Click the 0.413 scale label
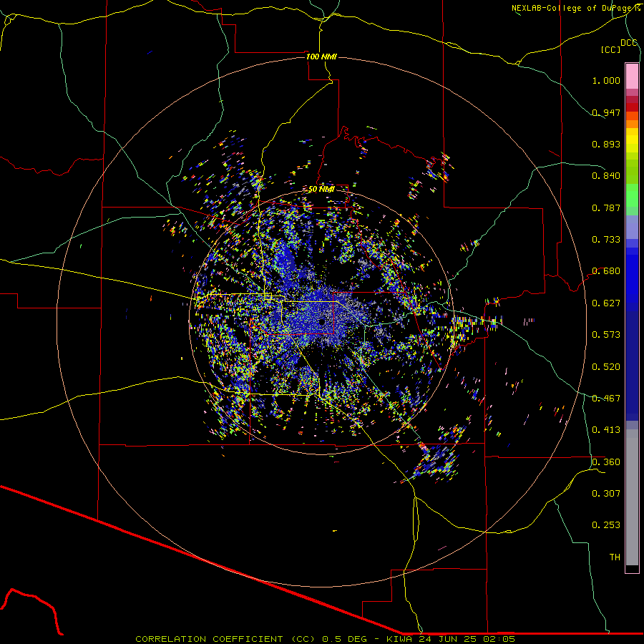This screenshot has width=644, height=644. 606,430
